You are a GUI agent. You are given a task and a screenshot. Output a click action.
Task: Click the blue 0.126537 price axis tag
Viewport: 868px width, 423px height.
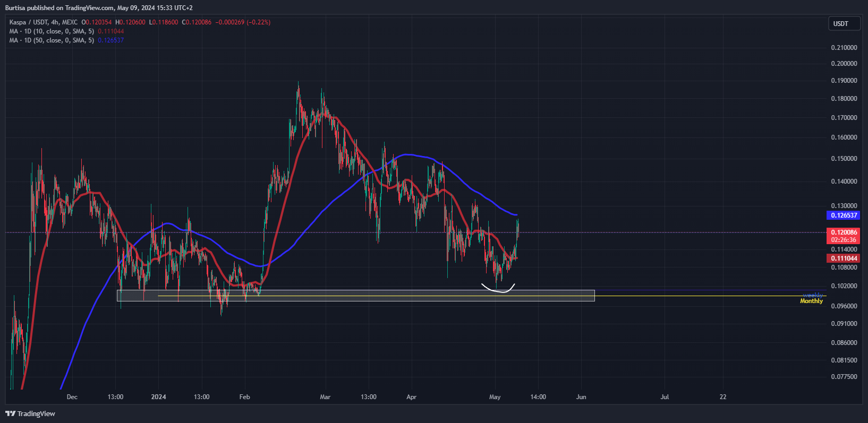point(844,215)
